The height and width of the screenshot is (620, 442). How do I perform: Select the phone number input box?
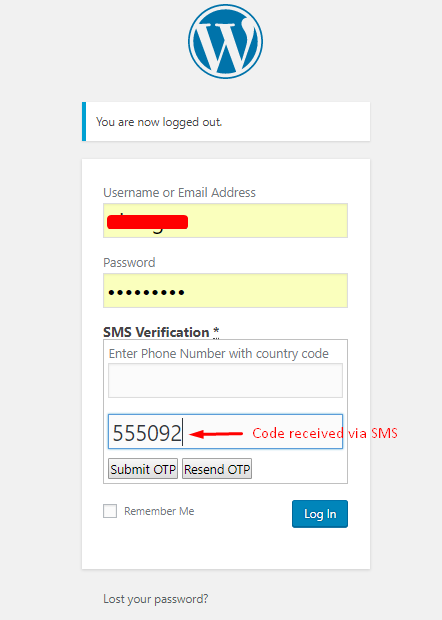(x=225, y=380)
